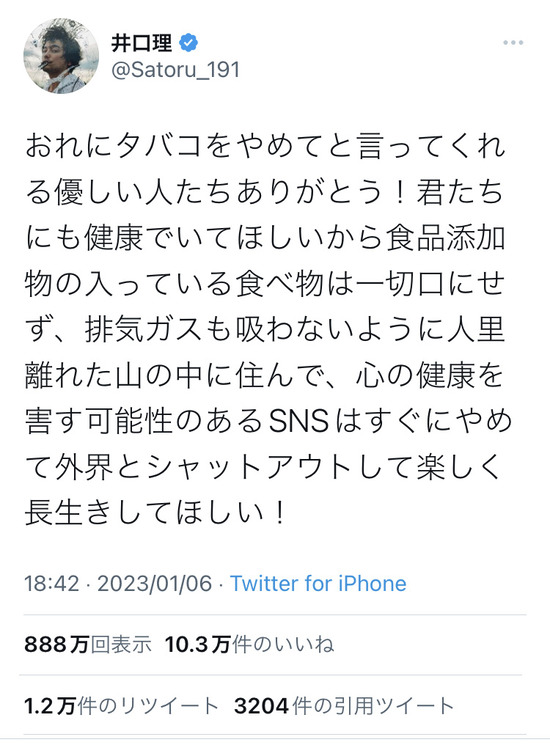Open the @Satoru_191 handle
550x745 pixels.
175,70
